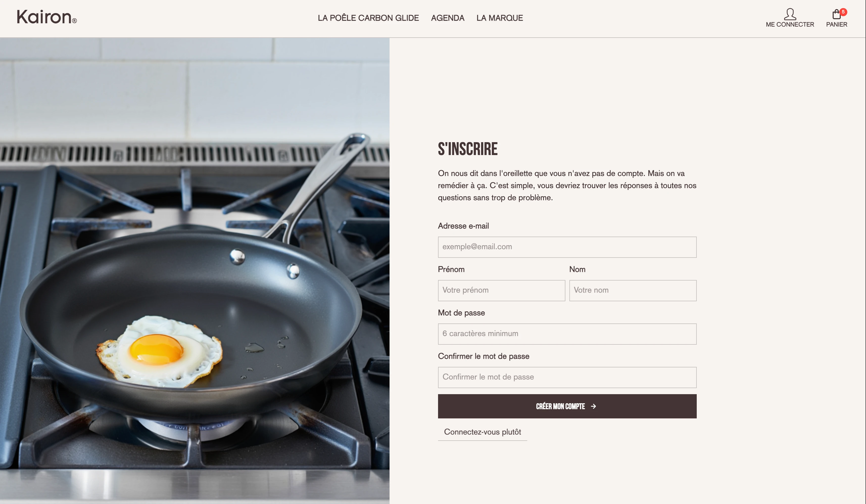Select the 6 caractères minimum password field
This screenshot has width=866, height=504.
click(x=567, y=334)
